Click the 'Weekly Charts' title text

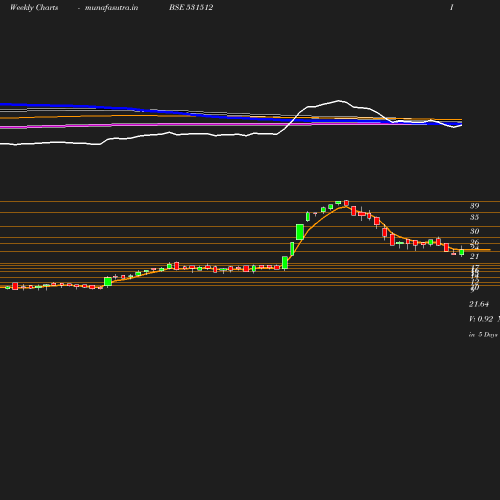(34, 7)
